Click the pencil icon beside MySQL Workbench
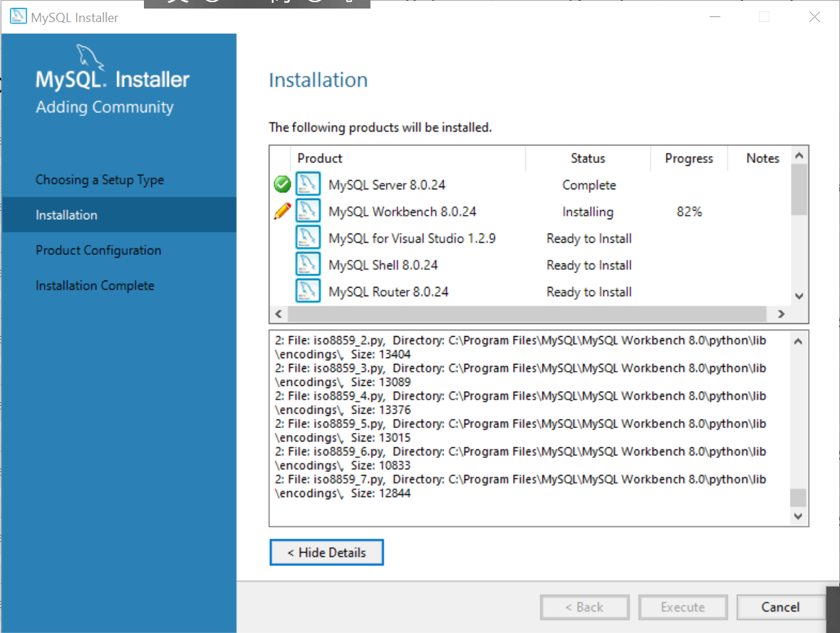 (x=282, y=211)
